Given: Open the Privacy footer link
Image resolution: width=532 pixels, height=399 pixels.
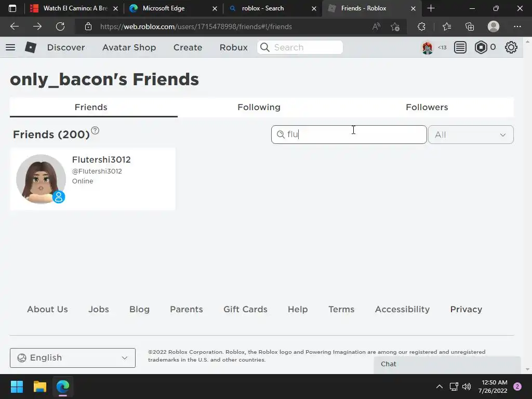Looking at the screenshot, I should coord(466,309).
